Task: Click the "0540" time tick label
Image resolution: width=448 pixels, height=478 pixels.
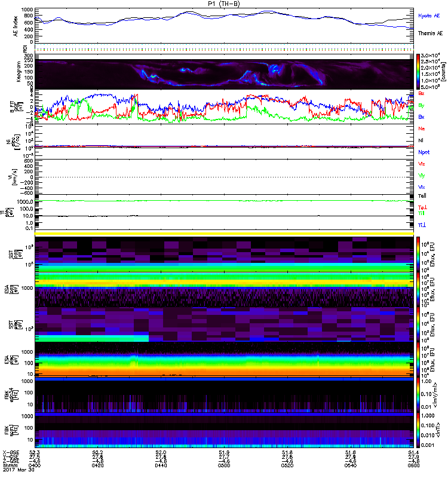Action: click(x=350, y=465)
